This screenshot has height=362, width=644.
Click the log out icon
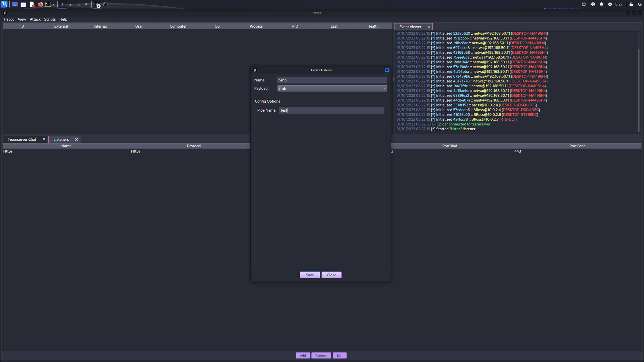coord(640,4)
